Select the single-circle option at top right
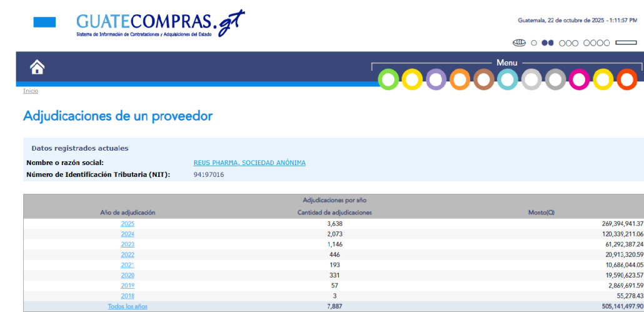The height and width of the screenshot is (312, 644). [x=534, y=43]
